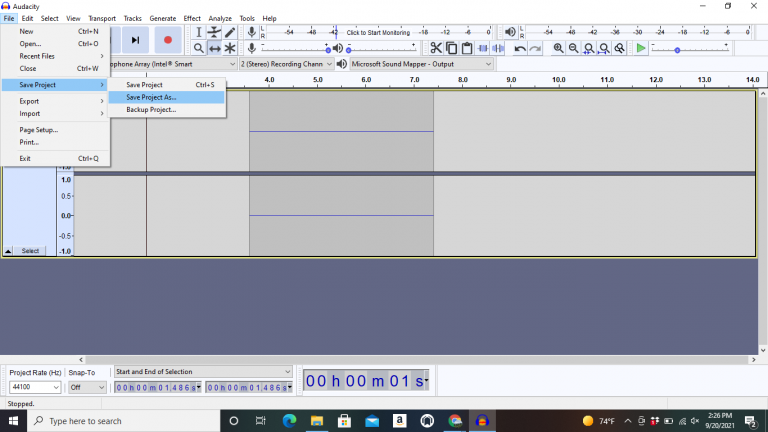This screenshot has height=432, width=768.
Task: Click the Undo arrow icon
Action: (520, 48)
